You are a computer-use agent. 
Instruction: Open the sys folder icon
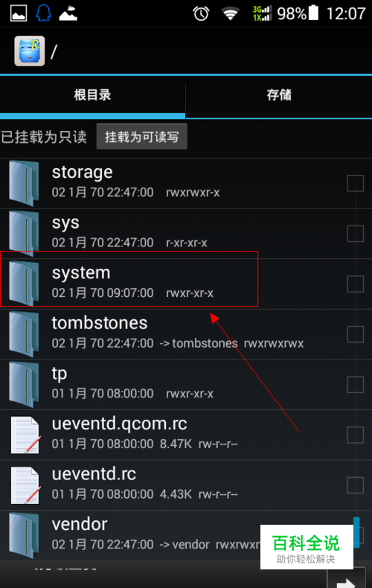click(25, 233)
